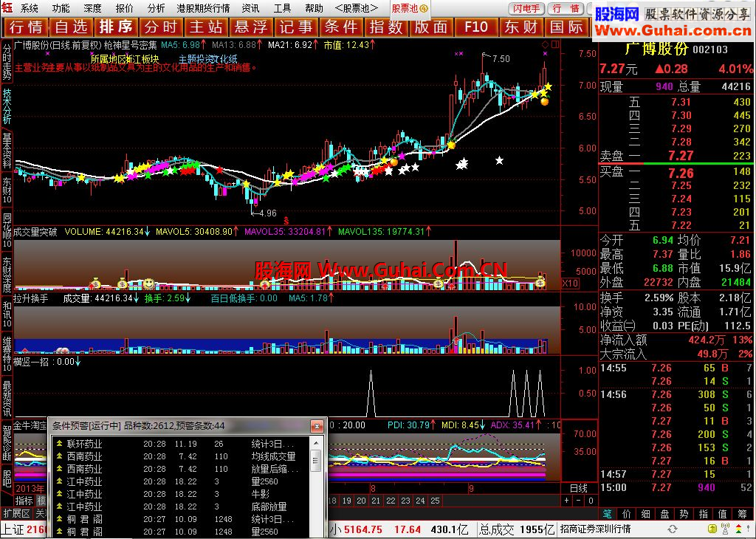Open the 帮助 menu

click(314, 8)
